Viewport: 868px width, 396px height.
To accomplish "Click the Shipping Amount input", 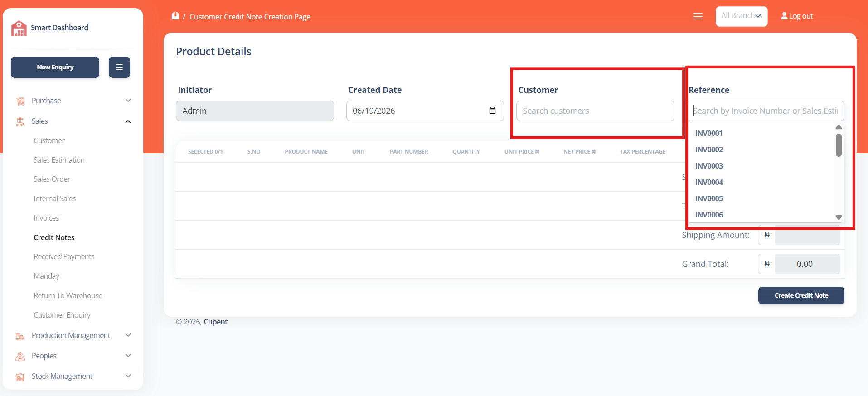I will point(807,235).
